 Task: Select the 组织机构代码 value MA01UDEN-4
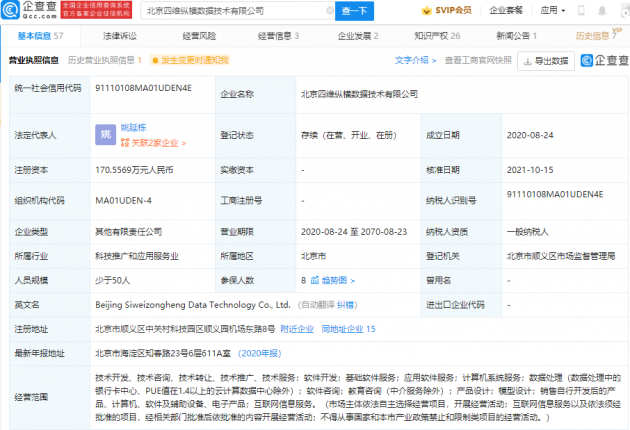pos(123,201)
